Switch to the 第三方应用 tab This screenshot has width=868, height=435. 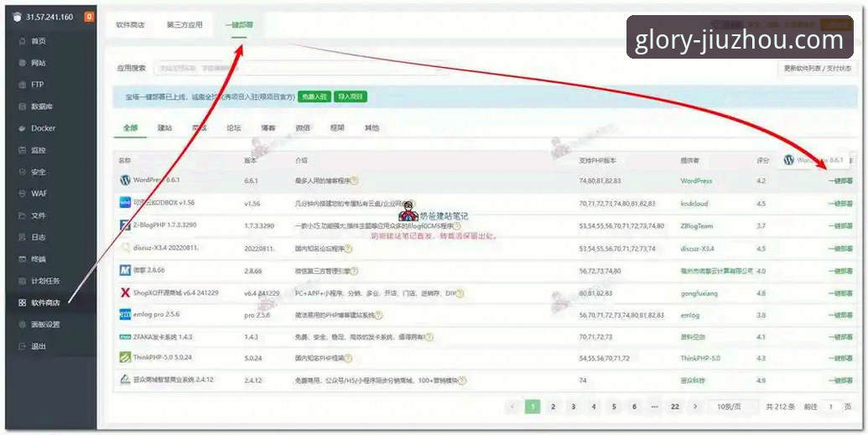(185, 25)
